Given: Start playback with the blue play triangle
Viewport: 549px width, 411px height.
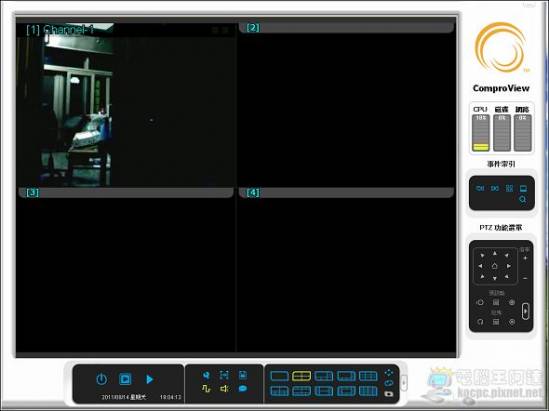Looking at the screenshot, I should click(150, 379).
